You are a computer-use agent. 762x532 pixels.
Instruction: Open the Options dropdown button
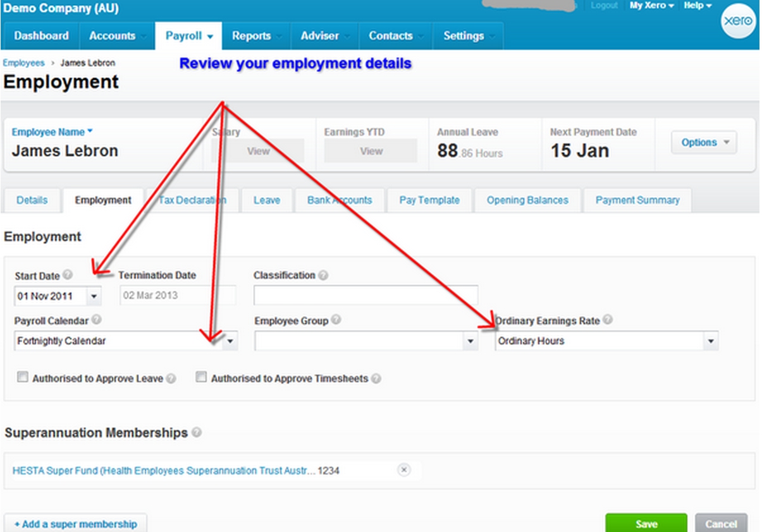pos(704,143)
